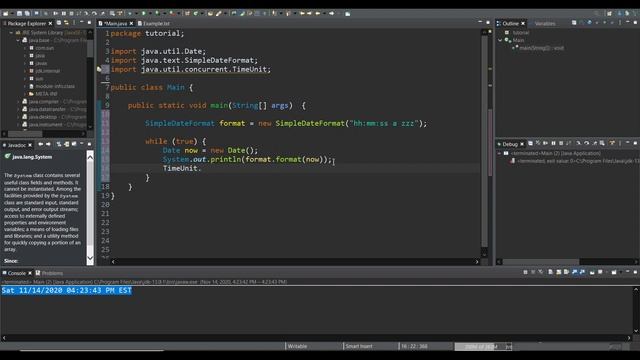
Task: Collapse the JRE System Library node
Action: [11, 32]
